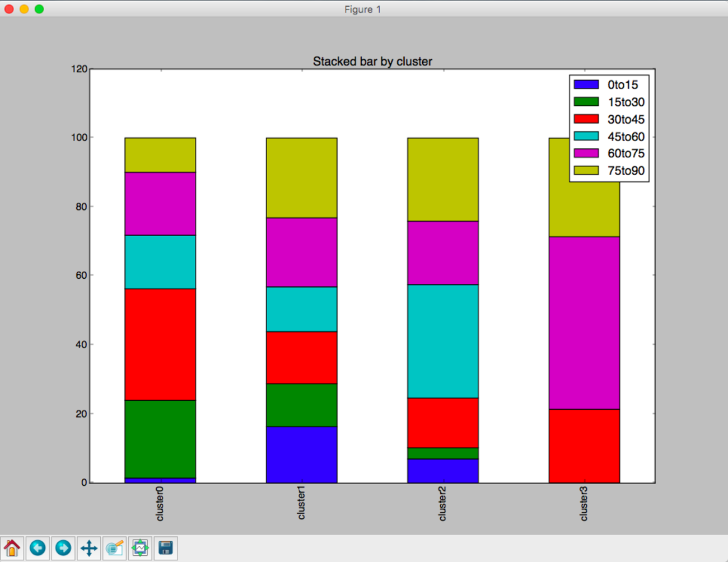Click the blue 0to15 legend swatch
Screen dimensions: 728x562
pyautogui.click(x=586, y=85)
